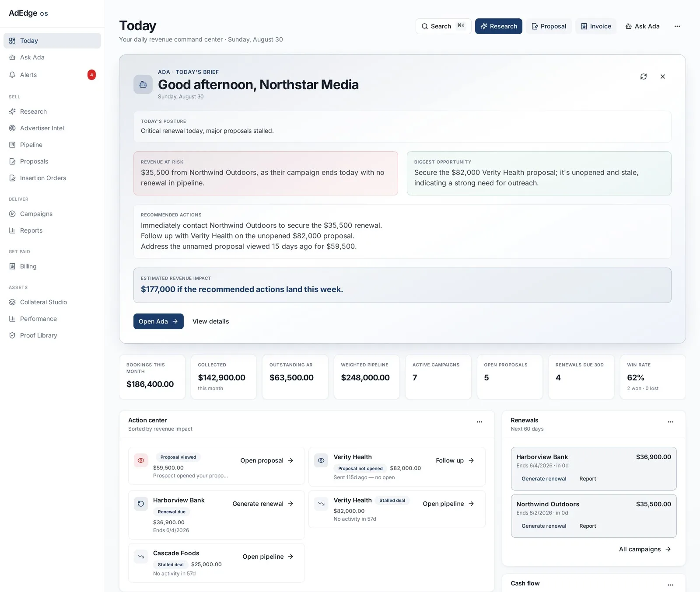This screenshot has height=592, width=700.
Task: Click Open proposal for $59,500 item
Action: [x=267, y=460]
